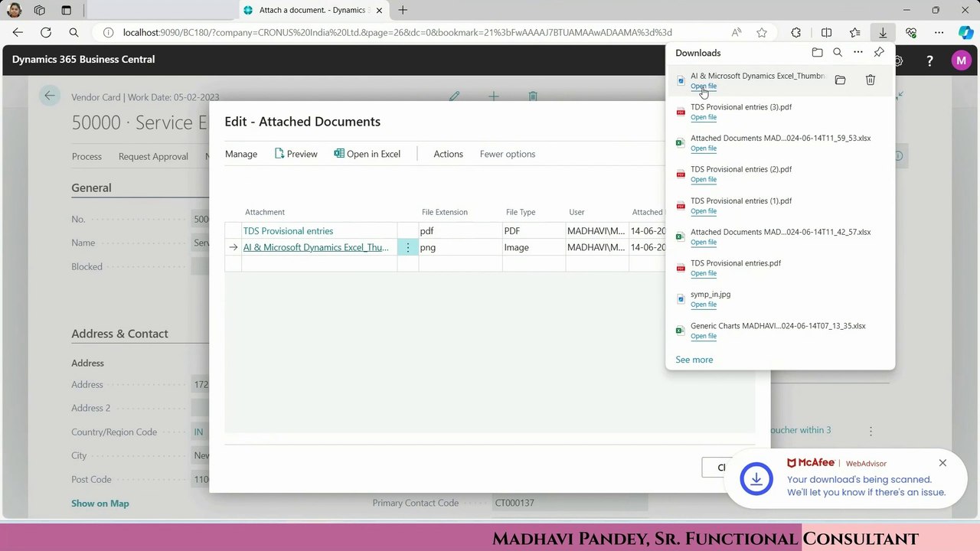
Task: Pin the Downloads panel
Action: (879, 53)
